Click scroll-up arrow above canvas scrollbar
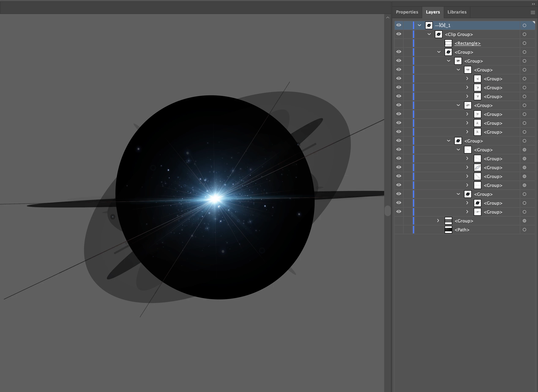The image size is (538, 392). 388,18
